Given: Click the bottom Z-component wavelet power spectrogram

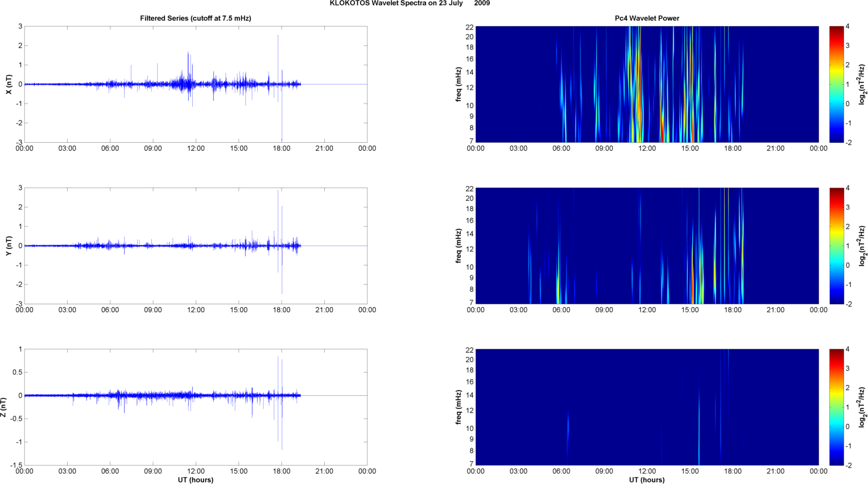Looking at the screenshot, I should tap(647, 407).
